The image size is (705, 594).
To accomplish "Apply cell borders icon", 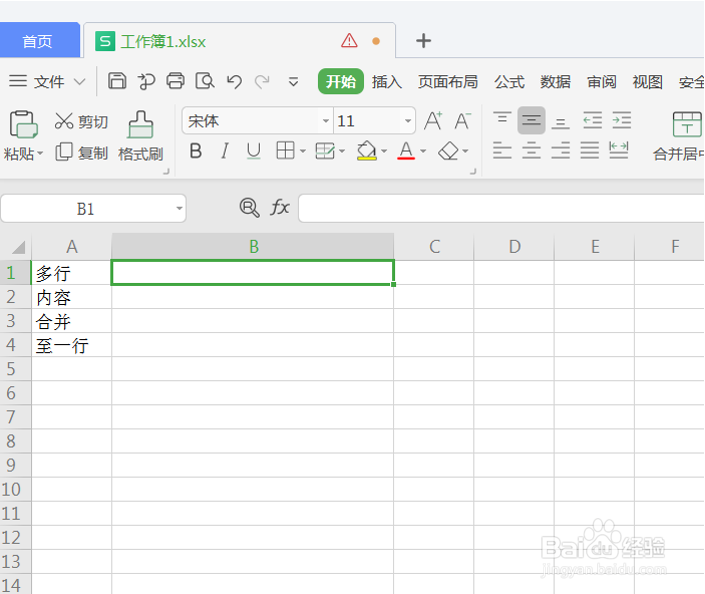I will click(286, 151).
